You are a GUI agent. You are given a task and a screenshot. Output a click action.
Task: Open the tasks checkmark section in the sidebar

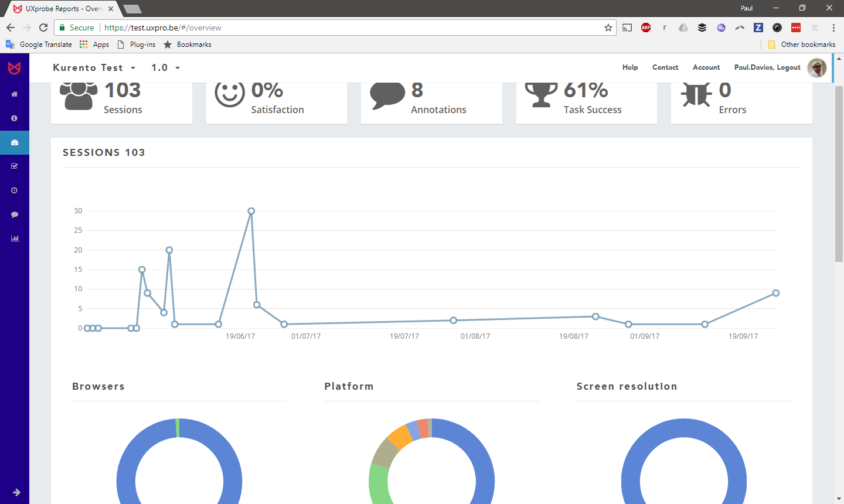pyautogui.click(x=15, y=166)
